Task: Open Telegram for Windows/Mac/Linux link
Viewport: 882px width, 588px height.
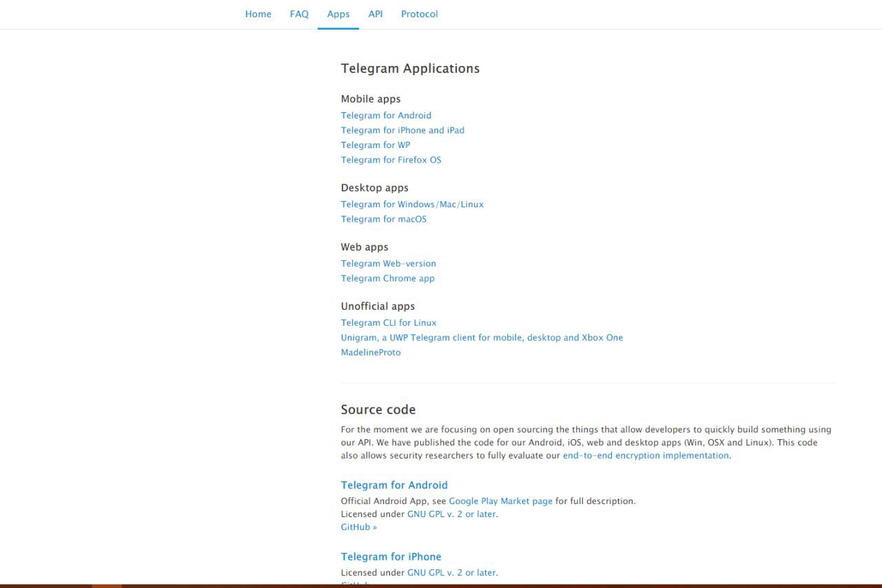Action: (412, 204)
